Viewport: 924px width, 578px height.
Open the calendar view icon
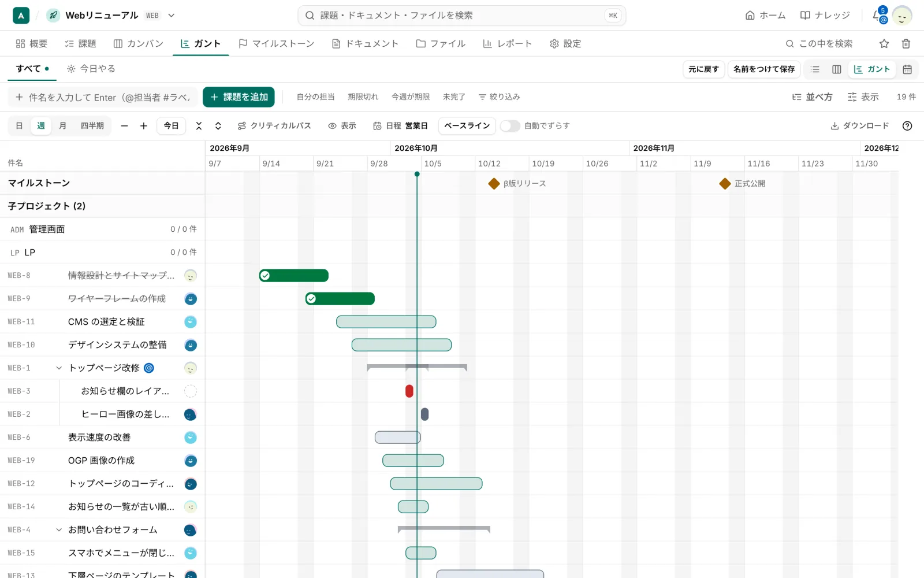(x=907, y=69)
